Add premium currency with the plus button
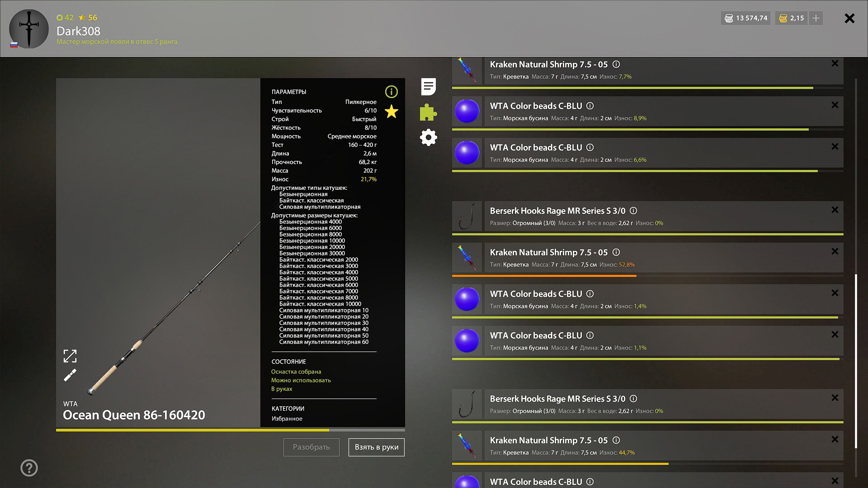 click(816, 18)
